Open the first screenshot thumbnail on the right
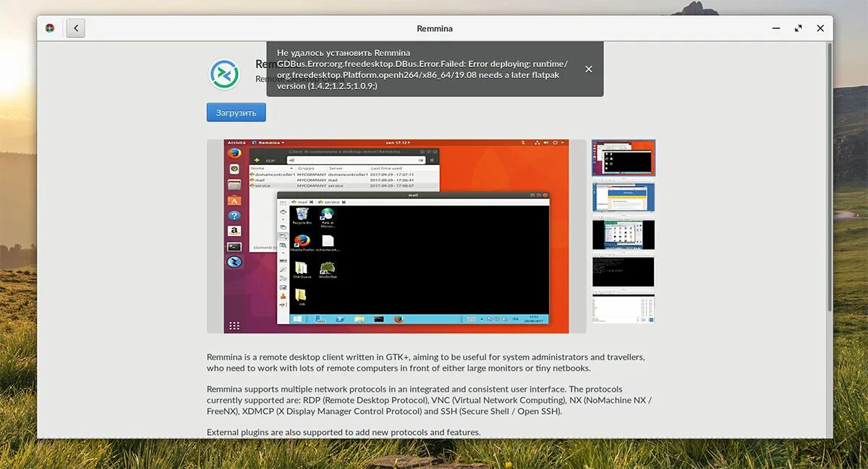The image size is (868, 469). point(624,158)
